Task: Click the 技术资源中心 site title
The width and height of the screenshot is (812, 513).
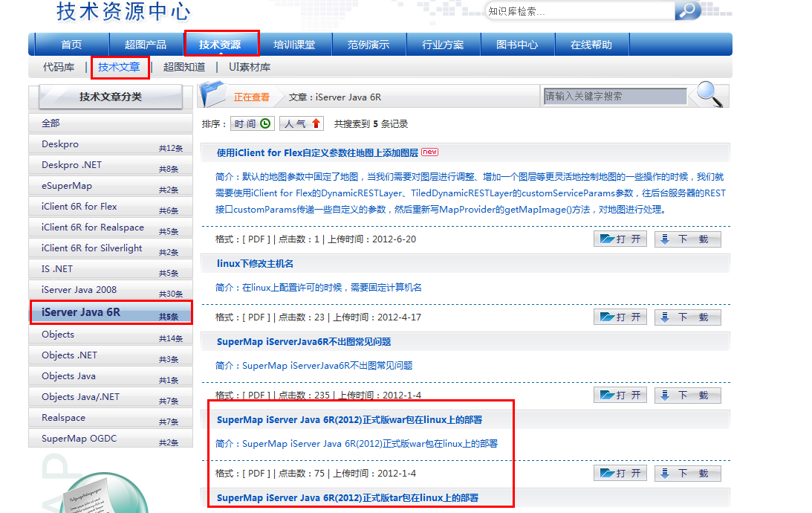Action: tap(124, 11)
